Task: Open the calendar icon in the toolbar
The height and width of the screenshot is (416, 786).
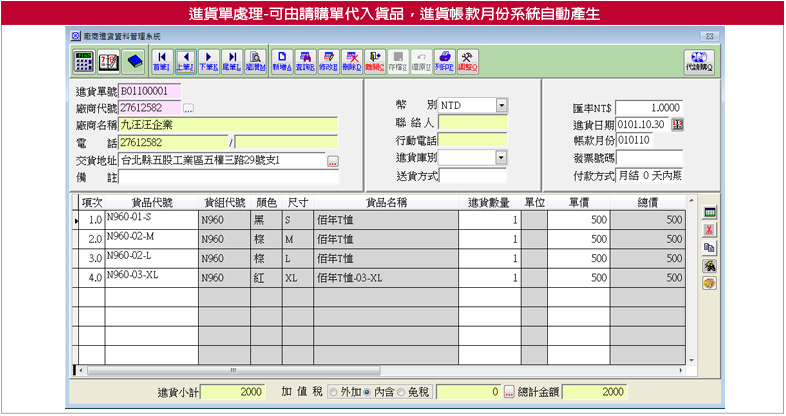Action: 109,60
